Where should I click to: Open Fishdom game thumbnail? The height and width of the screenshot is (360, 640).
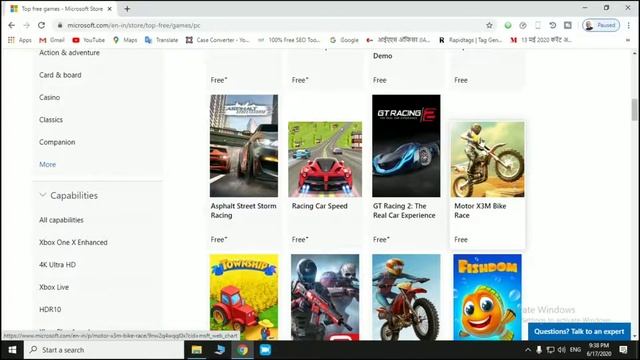[487, 297]
